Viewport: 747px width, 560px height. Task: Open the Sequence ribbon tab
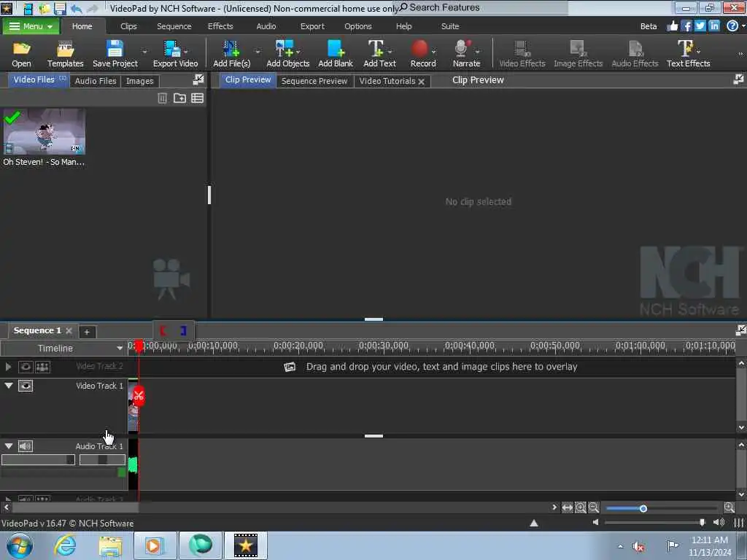click(174, 26)
